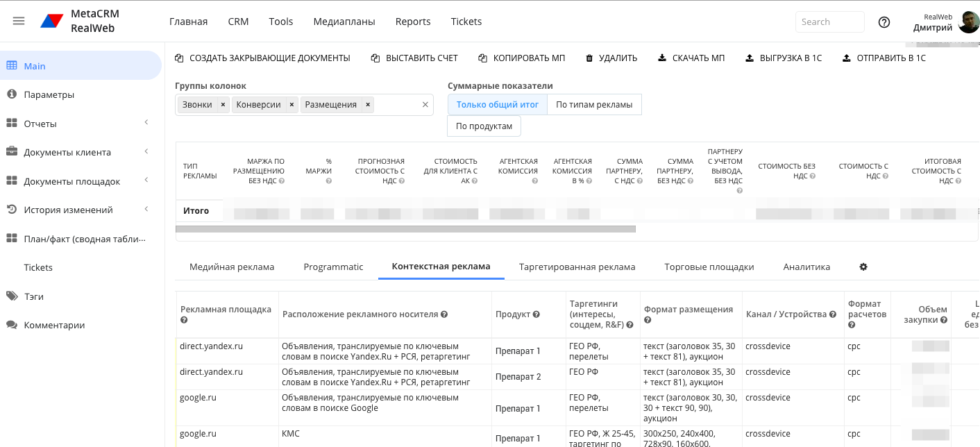Click the horizontal scrollbar of summary table

(405, 229)
